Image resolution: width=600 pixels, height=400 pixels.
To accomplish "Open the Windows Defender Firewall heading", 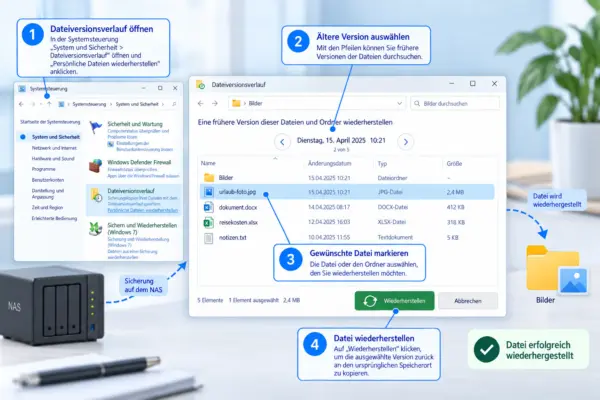I will pyautogui.click(x=139, y=162).
